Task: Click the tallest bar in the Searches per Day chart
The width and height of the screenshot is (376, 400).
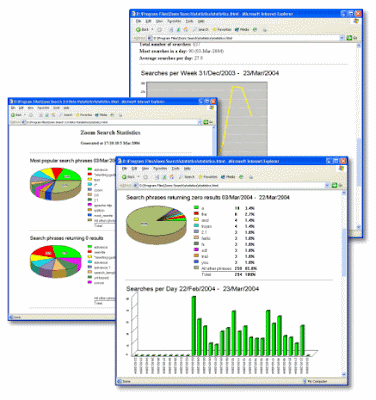Action: (x=194, y=326)
